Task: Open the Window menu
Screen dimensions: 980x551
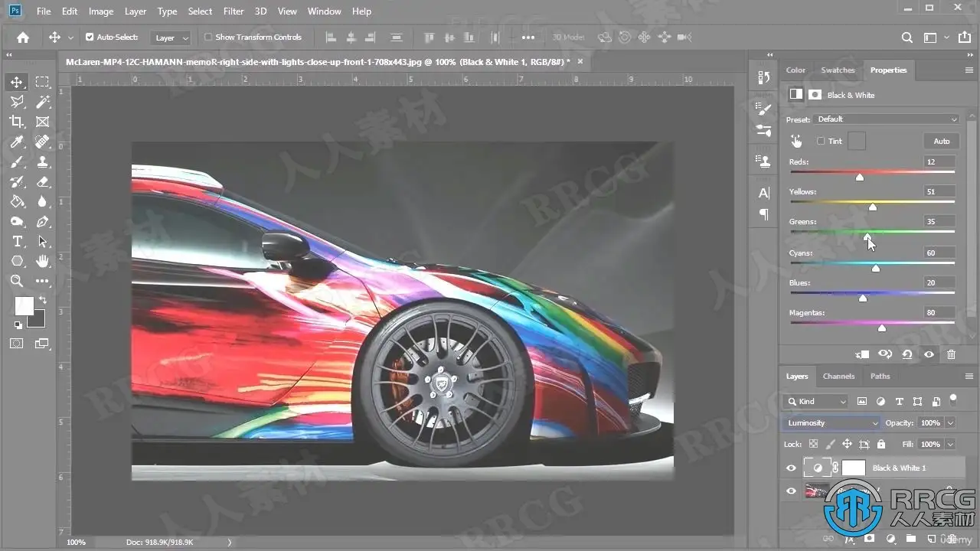Action: (325, 11)
